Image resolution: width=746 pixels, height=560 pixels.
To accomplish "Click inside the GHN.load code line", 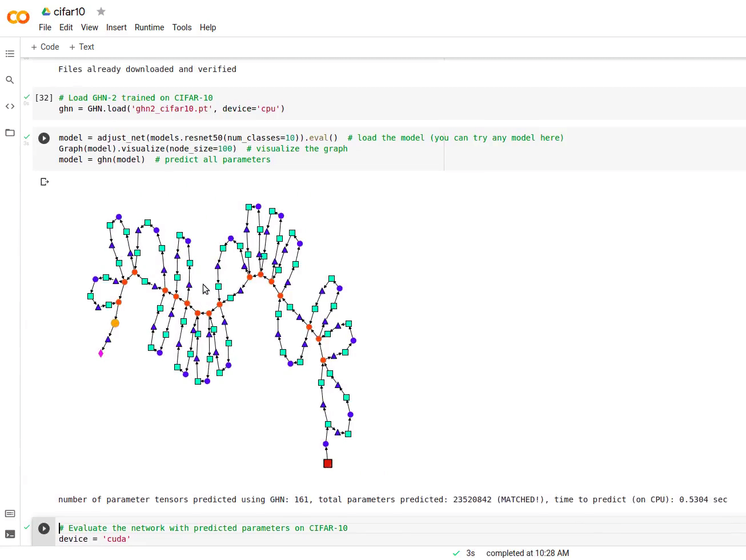I will pos(171,109).
